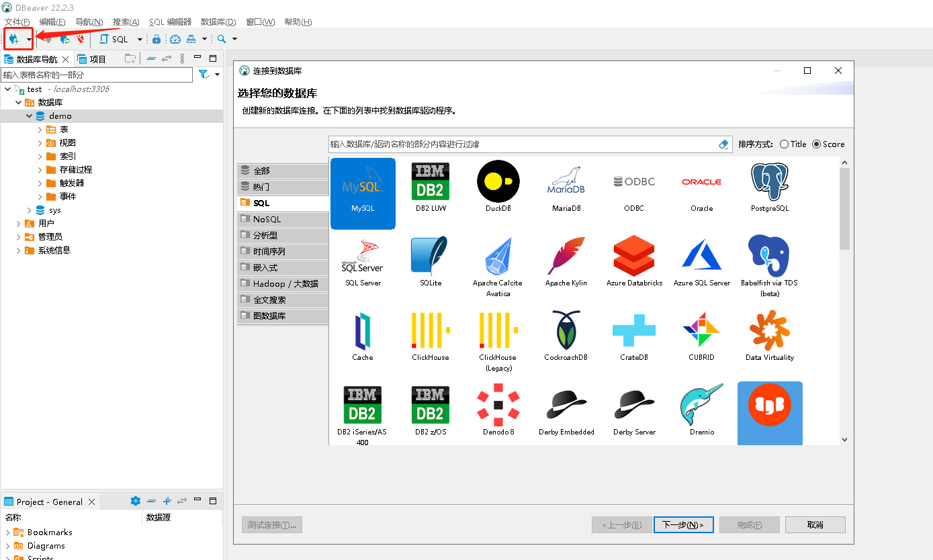
Task: Select the Title sort radio button
Action: (x=785, y=144)
